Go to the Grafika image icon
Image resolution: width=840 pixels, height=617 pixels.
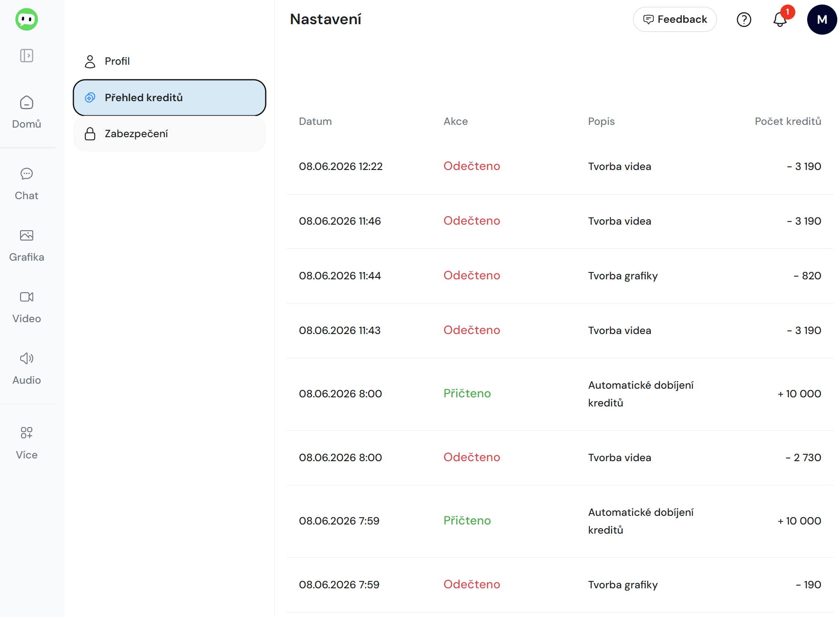point(26,236)
